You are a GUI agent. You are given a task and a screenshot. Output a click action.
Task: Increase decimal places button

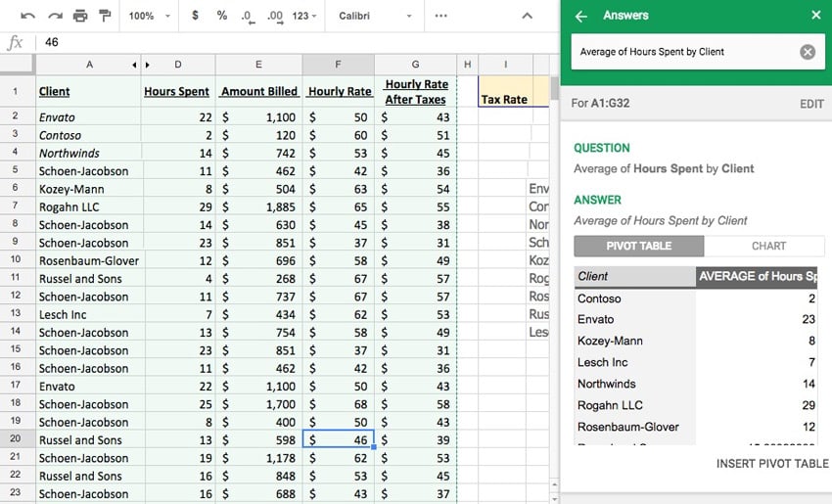pos(275,17)
